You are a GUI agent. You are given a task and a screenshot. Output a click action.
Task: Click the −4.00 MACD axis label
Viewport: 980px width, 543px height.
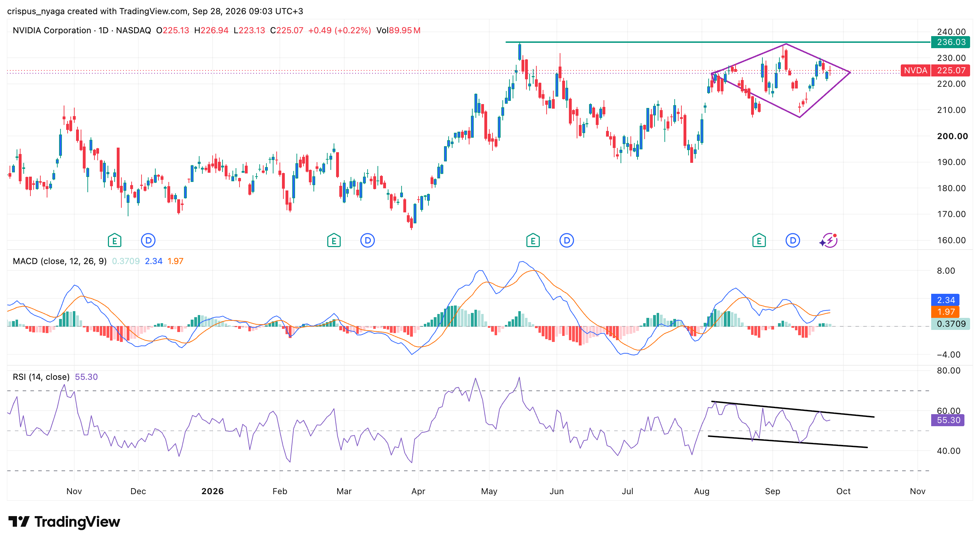(x=949, y=355)
